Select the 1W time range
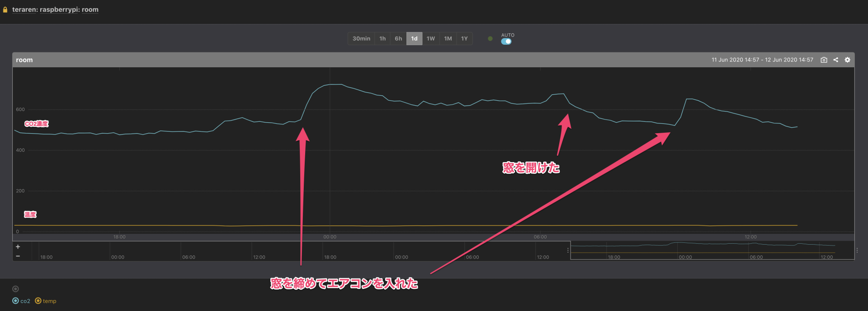Image resolution: width=868 pixels, height=311 pixels. [x=430, y=39]
